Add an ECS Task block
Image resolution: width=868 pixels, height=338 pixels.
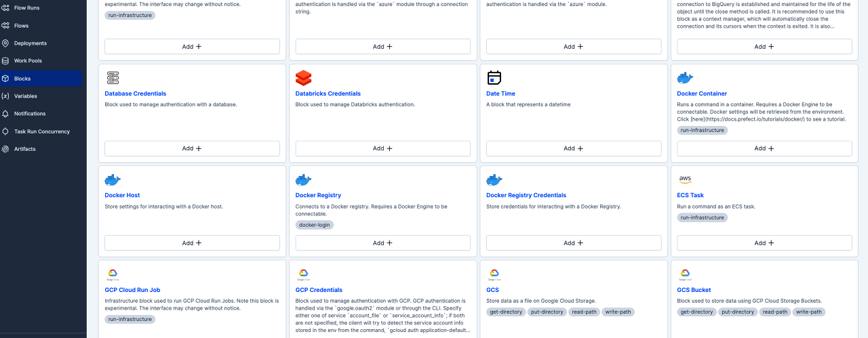(764, 243)
